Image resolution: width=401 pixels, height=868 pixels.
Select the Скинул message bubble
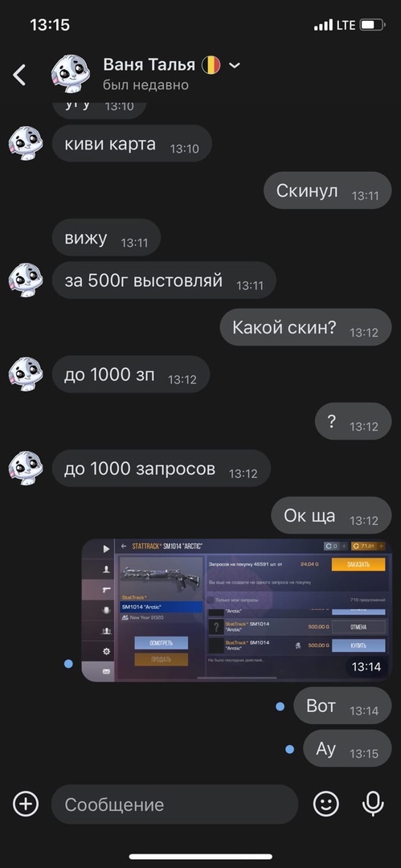coord(328,190)
